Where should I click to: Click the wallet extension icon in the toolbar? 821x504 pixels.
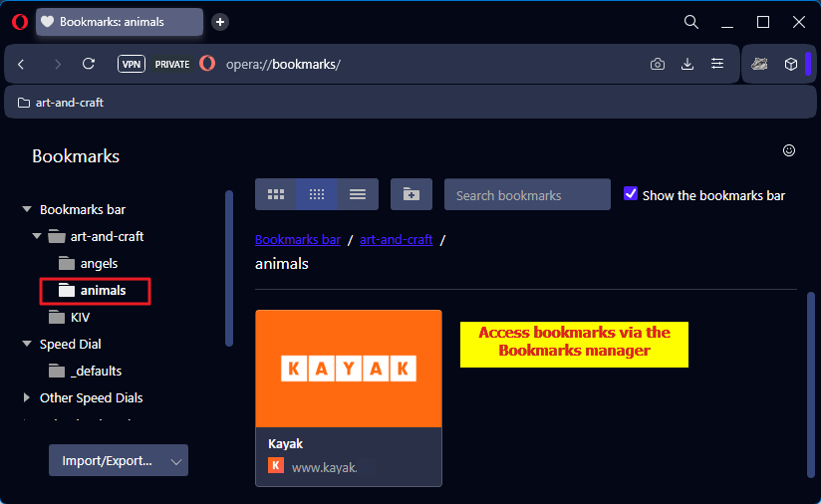click(x=759, y=64)
